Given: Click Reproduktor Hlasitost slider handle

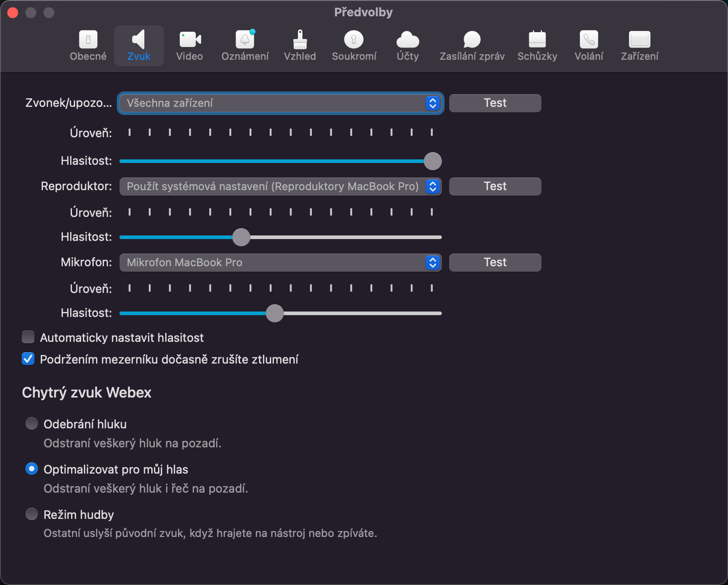Looking at the screenshot, I should pyautogui.click(x=241, y=237).
